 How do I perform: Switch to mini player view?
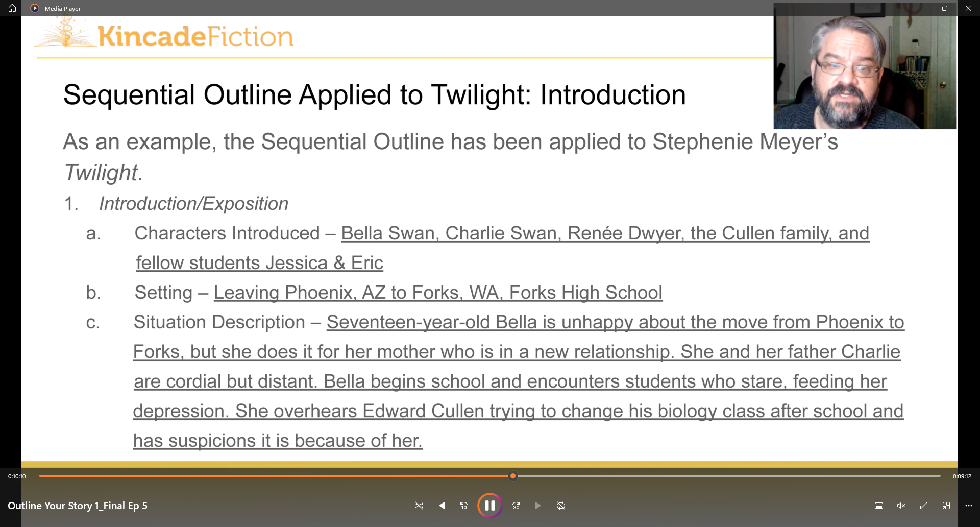[946, 506]
